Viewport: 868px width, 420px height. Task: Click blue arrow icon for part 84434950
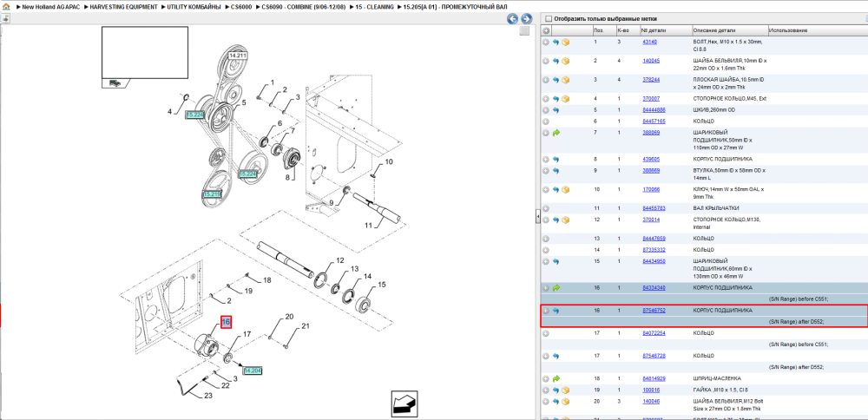[x=556, y=261]
